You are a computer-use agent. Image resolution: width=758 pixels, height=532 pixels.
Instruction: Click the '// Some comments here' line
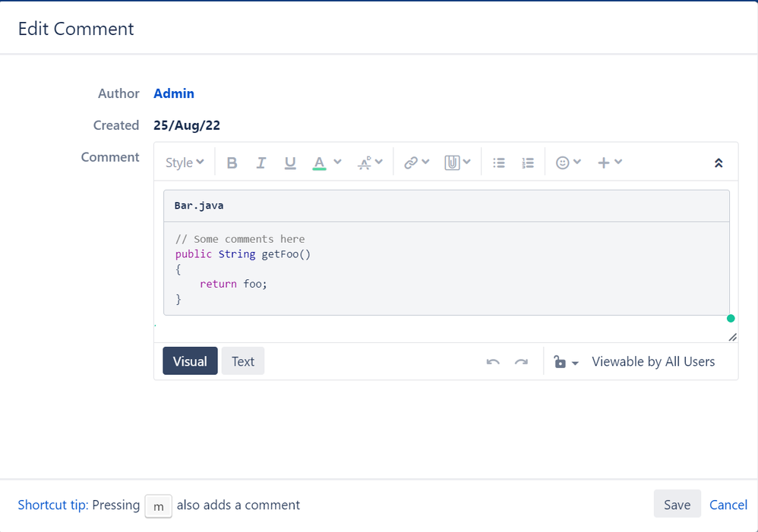point(240,239)
